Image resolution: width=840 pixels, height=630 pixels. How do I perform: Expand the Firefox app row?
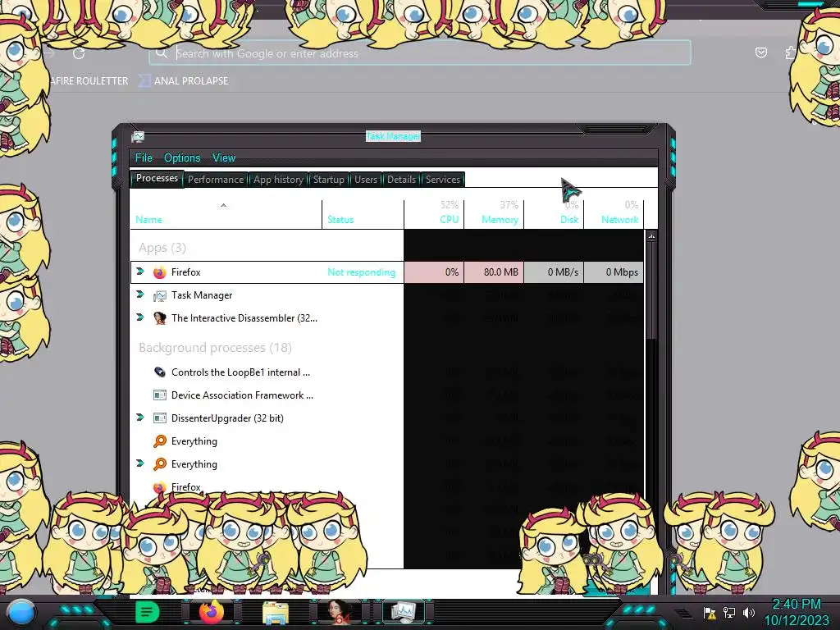[x=140, y=272]
